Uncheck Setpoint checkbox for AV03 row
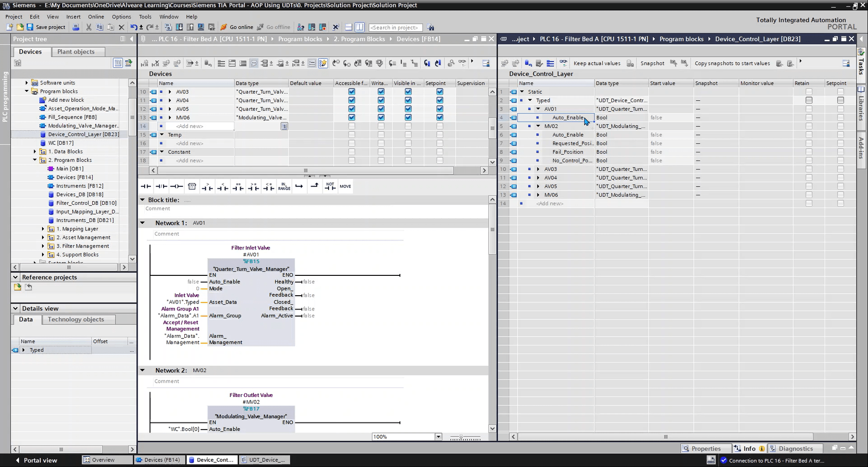The height and width of the screenshot is (467, 868). pyautogui.click(x=440, y=92)
